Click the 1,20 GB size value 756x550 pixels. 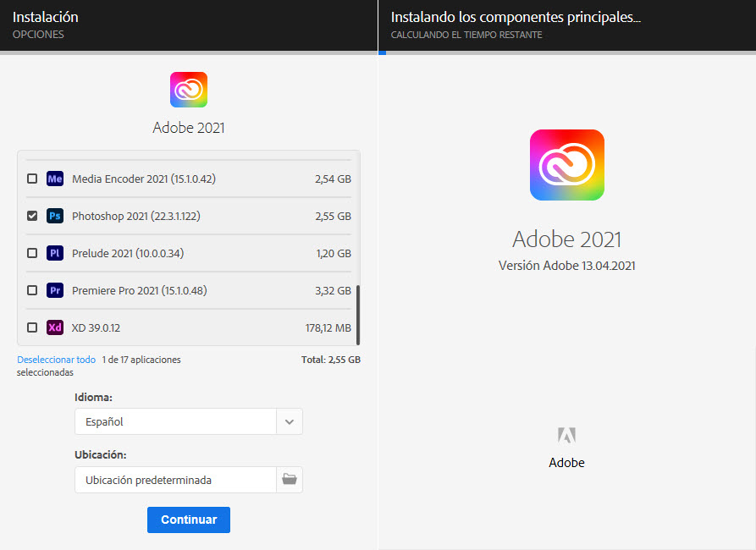point(334,253)
